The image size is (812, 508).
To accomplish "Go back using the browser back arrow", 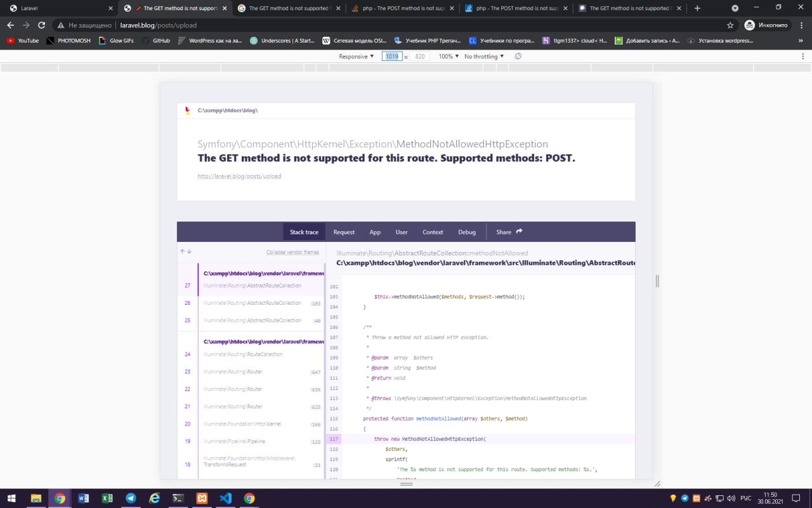I will [x=11, y=25].
